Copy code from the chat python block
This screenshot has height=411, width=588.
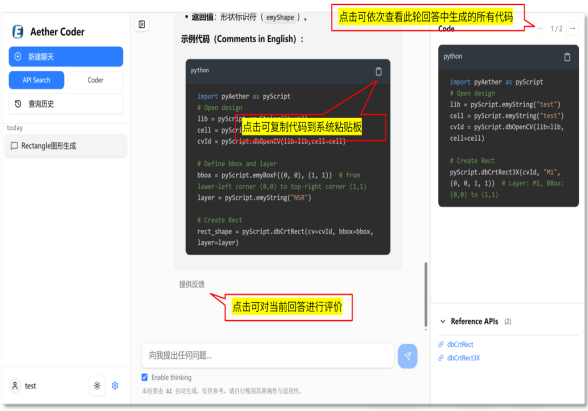378,71
